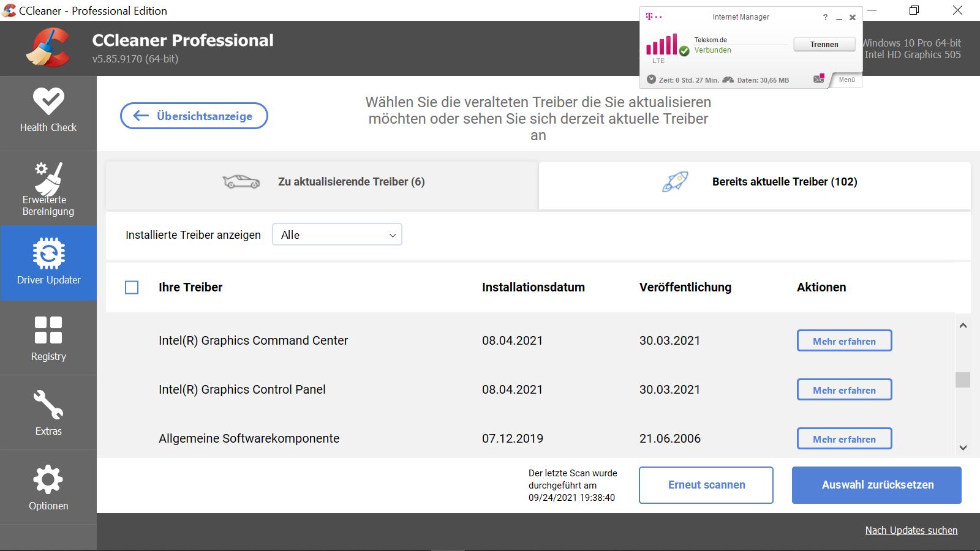Viewport: 980px width, 551px height.
Task: Click the envelope icon in Internet Manager
Action: (x=818, y=78)
